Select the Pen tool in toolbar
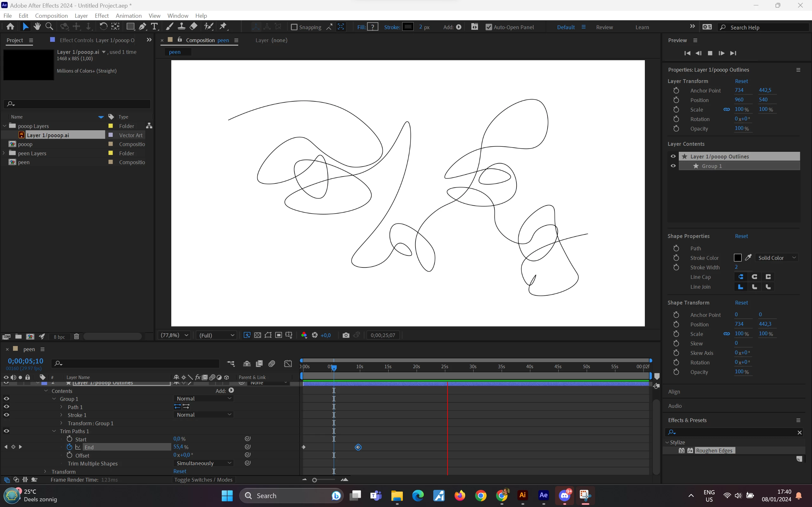This screenshot has height=507, width=812. pos(143,27)
